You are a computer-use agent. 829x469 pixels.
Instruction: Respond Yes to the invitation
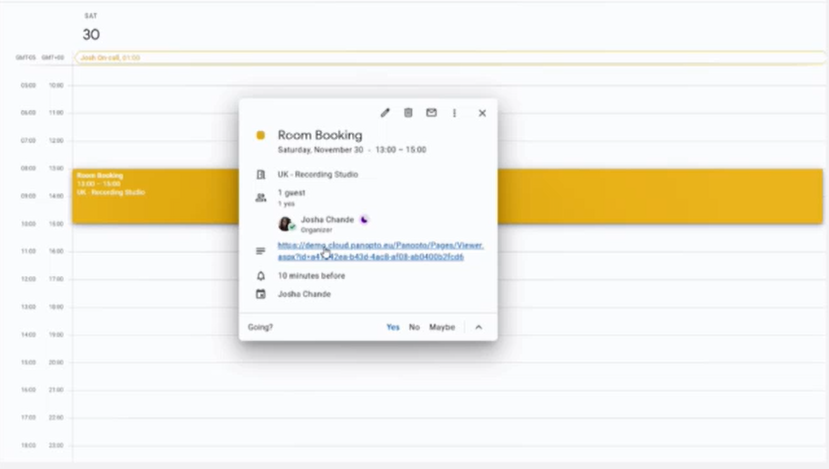click(x=393, y=327)
